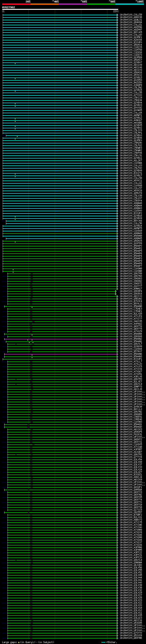This screenshot has width=146, height=644.
Task: Select the label UniRef100_P62631
Action: [131, 435]
